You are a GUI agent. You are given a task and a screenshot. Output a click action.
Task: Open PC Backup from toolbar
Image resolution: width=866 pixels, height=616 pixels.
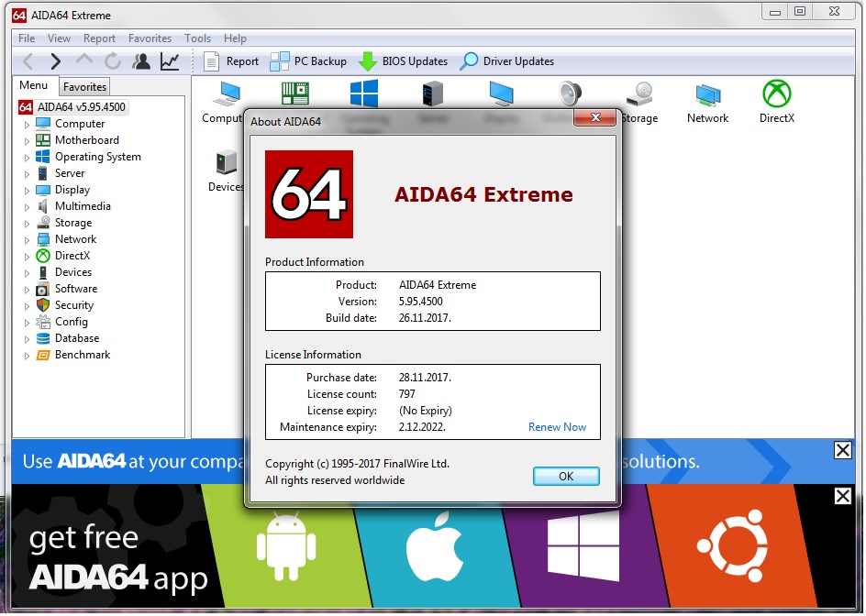pyautogui.click(x=308, y=61)
